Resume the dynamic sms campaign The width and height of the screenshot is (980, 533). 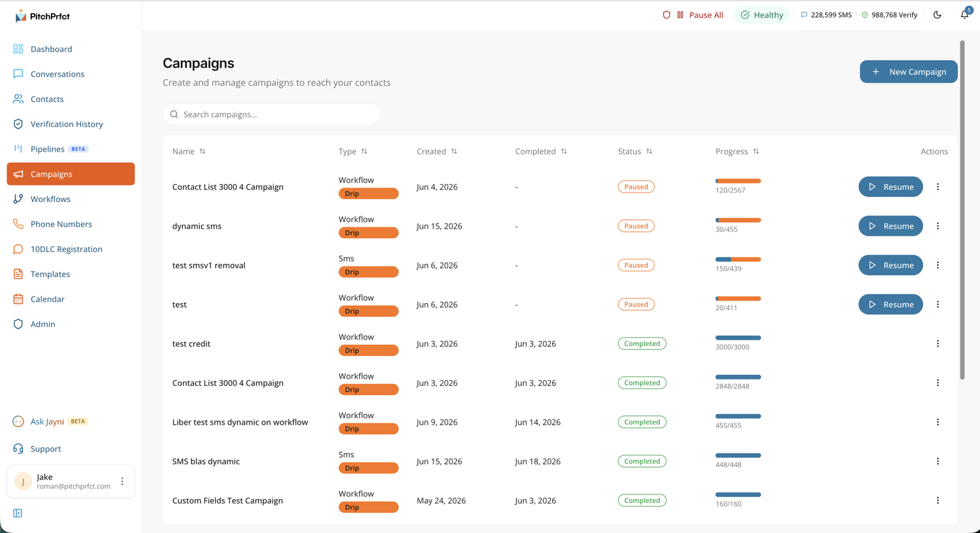pos(890,226)
